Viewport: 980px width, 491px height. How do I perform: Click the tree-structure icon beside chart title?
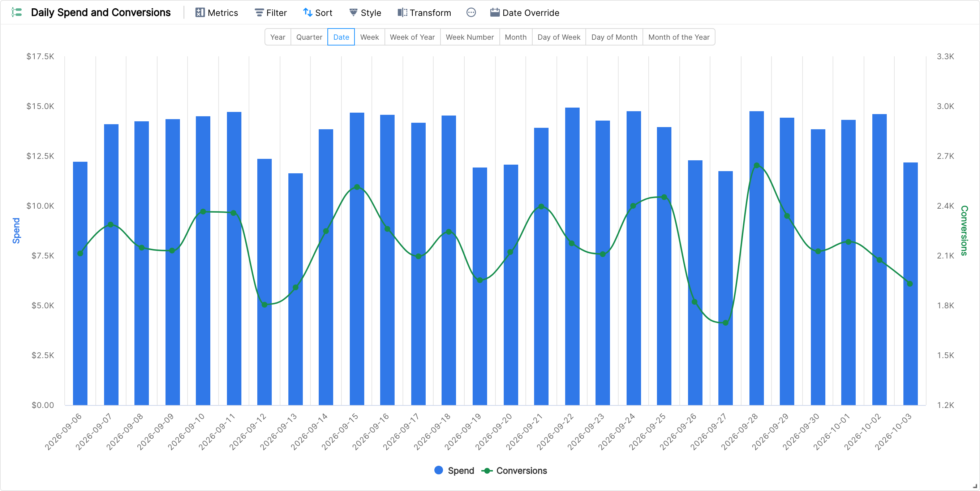(x=16, y=13)
